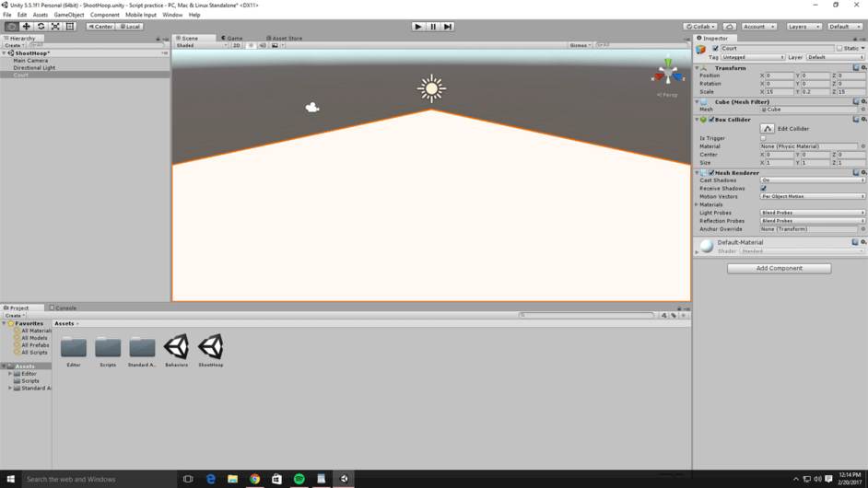Click the Edit Collider icon button
The width and height of the screenshot is (868, 488).
click(x=768, y=128)
